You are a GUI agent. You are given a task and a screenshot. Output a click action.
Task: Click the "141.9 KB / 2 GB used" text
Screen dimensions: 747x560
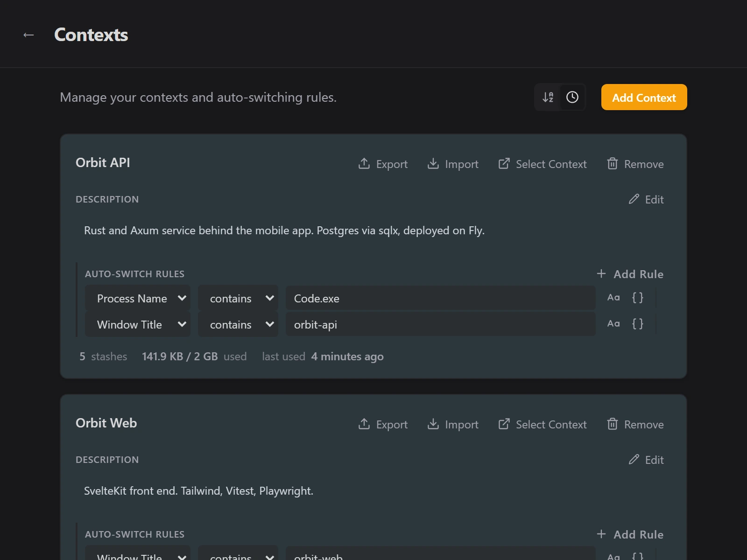click(194, 357)
